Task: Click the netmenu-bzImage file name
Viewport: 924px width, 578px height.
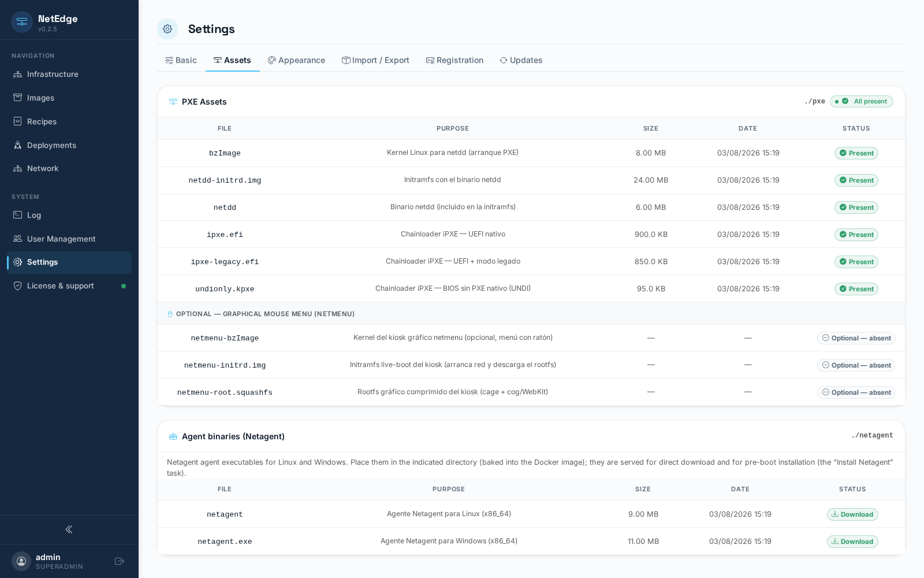Action: pyautogui.click(x=225, y=338)
